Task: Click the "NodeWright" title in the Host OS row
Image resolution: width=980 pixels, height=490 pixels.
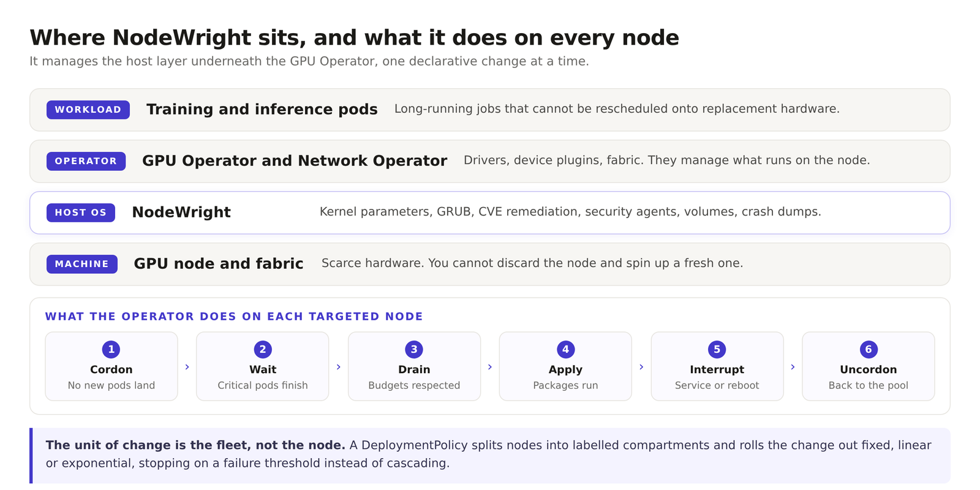Action: click(x=181, y=212)
